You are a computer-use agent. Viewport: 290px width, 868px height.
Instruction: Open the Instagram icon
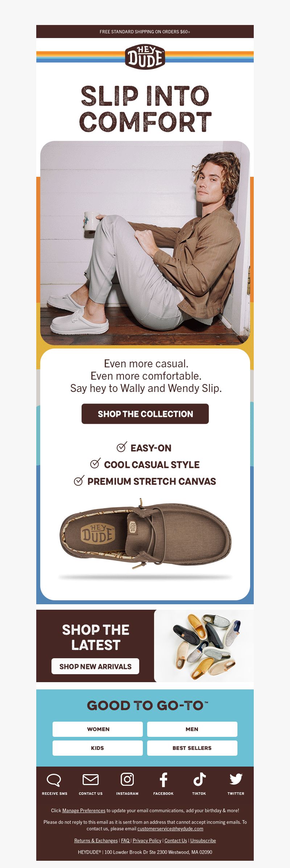(x=127, y=779)
